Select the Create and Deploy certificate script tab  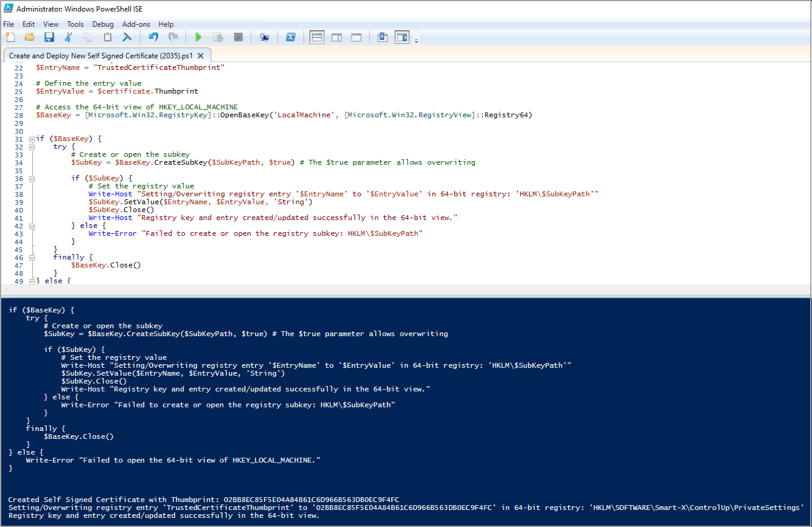click(101, 55)
